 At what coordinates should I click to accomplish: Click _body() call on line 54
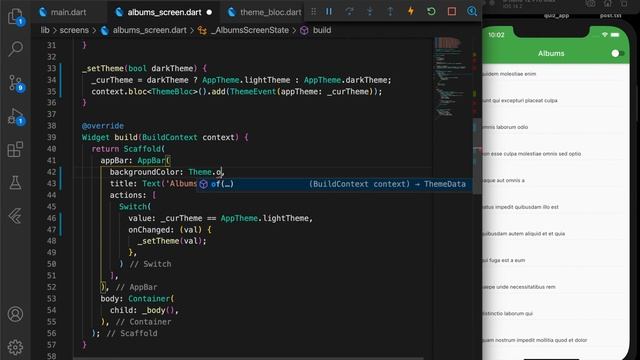(x=158, y=310)
